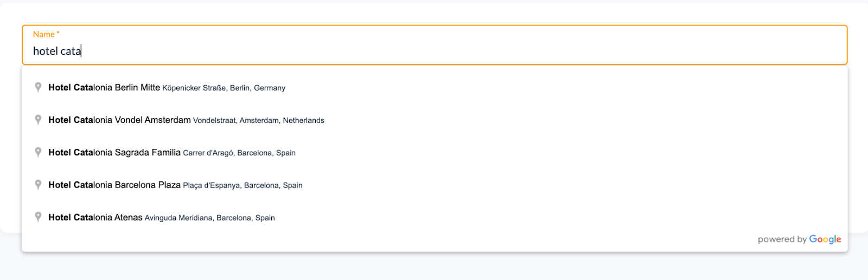Click the Google logo in dropdown footer
This screenshot has height=280, width=868.
(825, 239)
